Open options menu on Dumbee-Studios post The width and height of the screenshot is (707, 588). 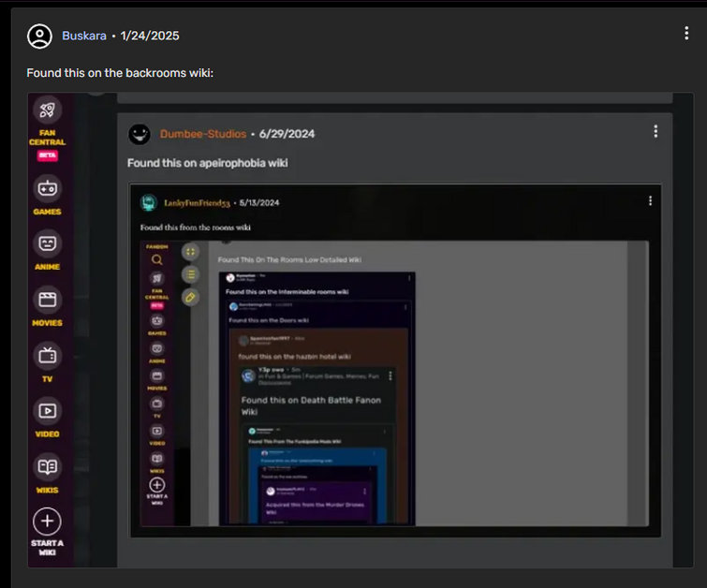655,131
